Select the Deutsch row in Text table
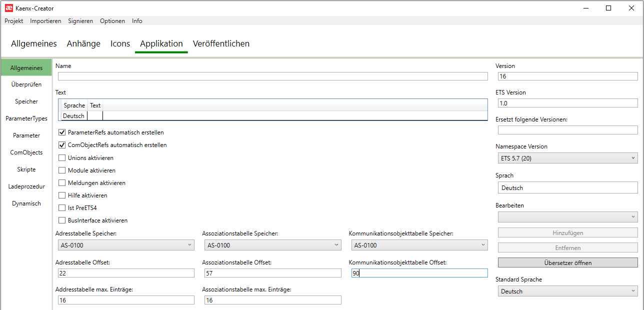 (73, 116)
